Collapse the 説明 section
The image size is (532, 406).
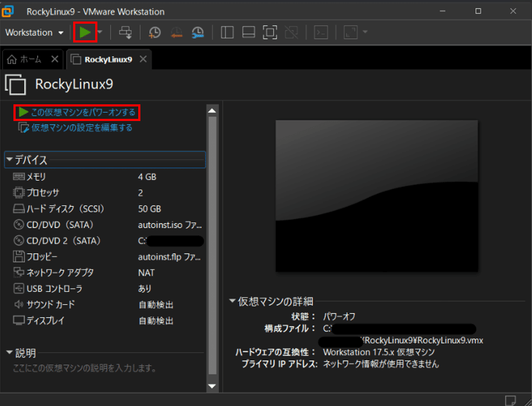[x=9, y=352]
